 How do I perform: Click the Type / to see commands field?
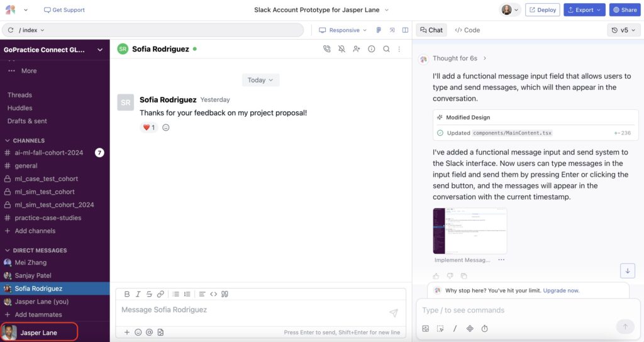click(528, 311)
